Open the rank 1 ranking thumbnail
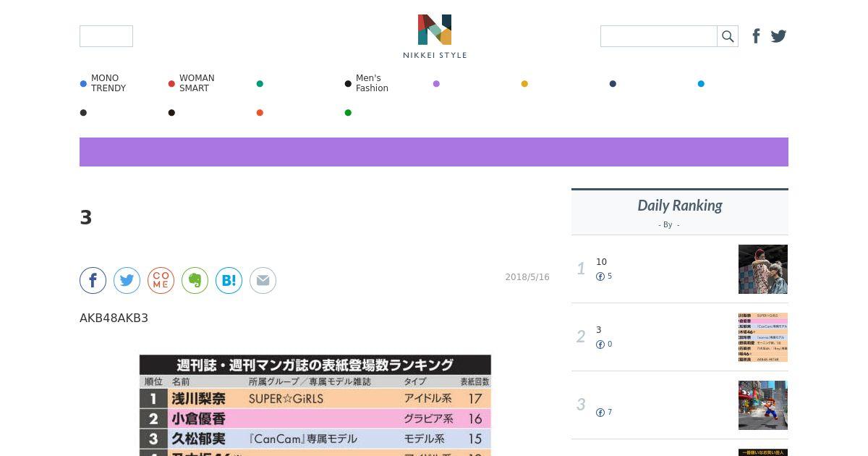 pos(763,269)
